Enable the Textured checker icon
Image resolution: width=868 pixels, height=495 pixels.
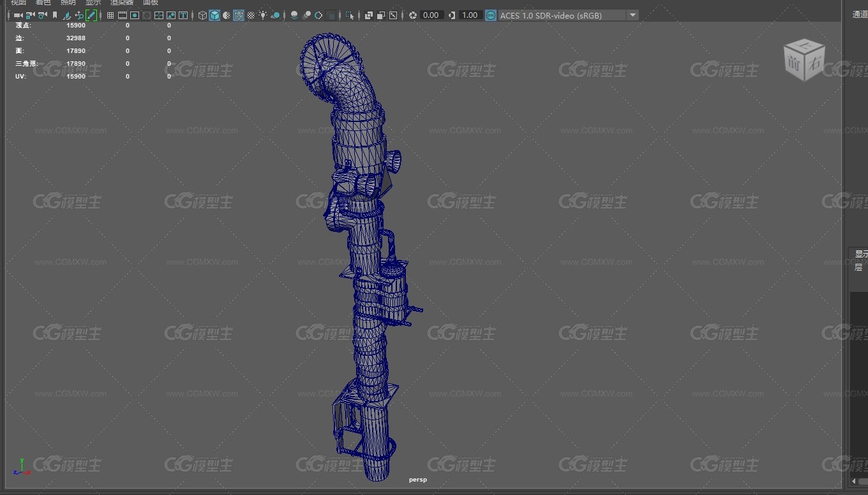coord(251,15)
